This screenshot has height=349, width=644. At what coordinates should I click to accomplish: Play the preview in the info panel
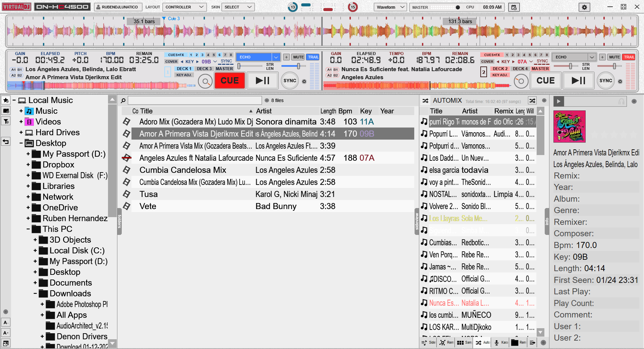pyautogui.click(x=558, y=101)
